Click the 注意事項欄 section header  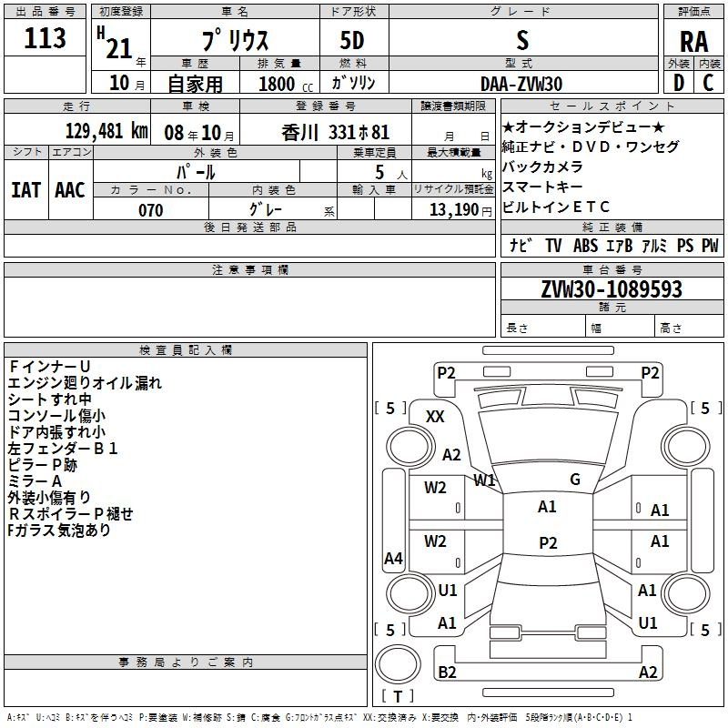coord(249,269)
